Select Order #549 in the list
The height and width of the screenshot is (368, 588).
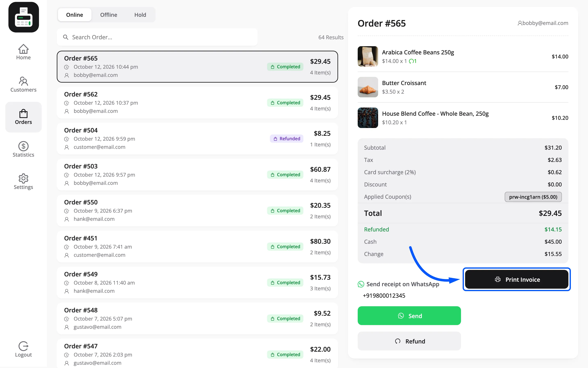197,283
